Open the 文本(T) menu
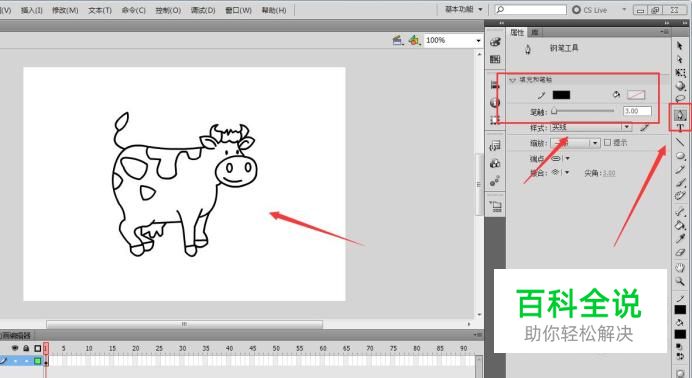Viewport: 692px width, 378px height. tap(100, 10)
